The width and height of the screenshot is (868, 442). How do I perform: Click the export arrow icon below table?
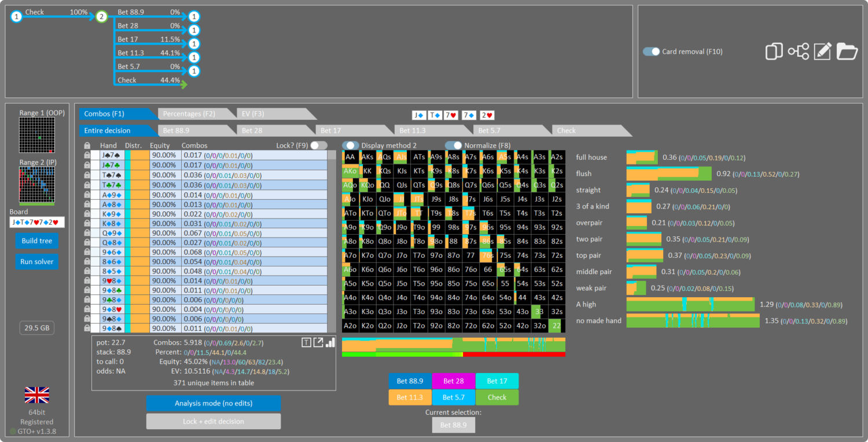(318, 342)
